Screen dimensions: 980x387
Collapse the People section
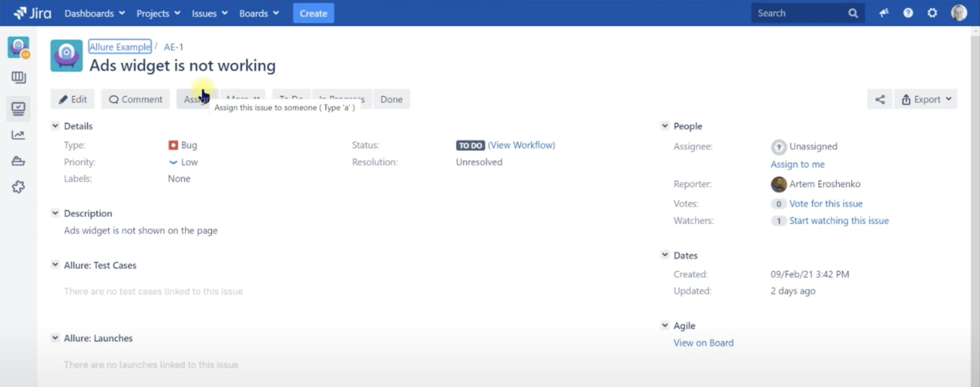[665, 126]
